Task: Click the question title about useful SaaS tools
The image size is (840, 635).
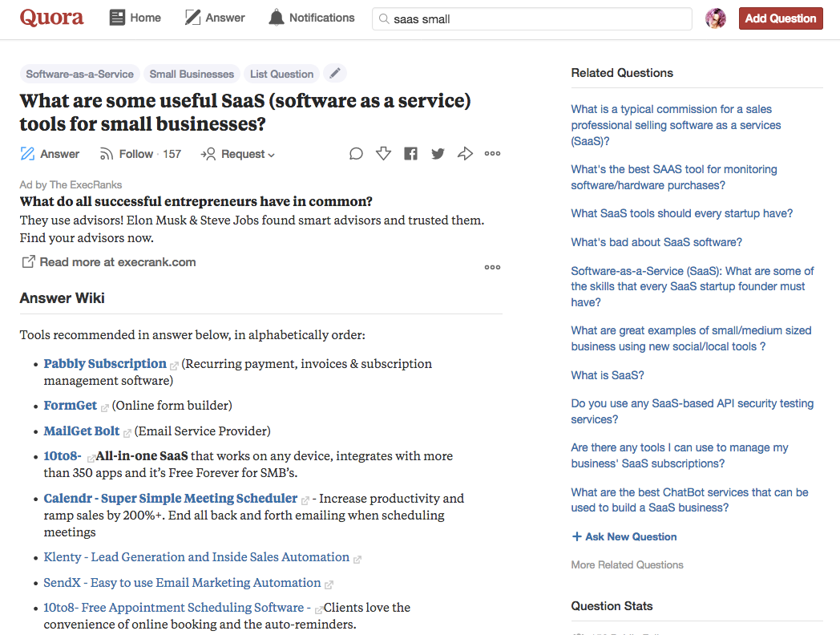Action: pos(245,112)
